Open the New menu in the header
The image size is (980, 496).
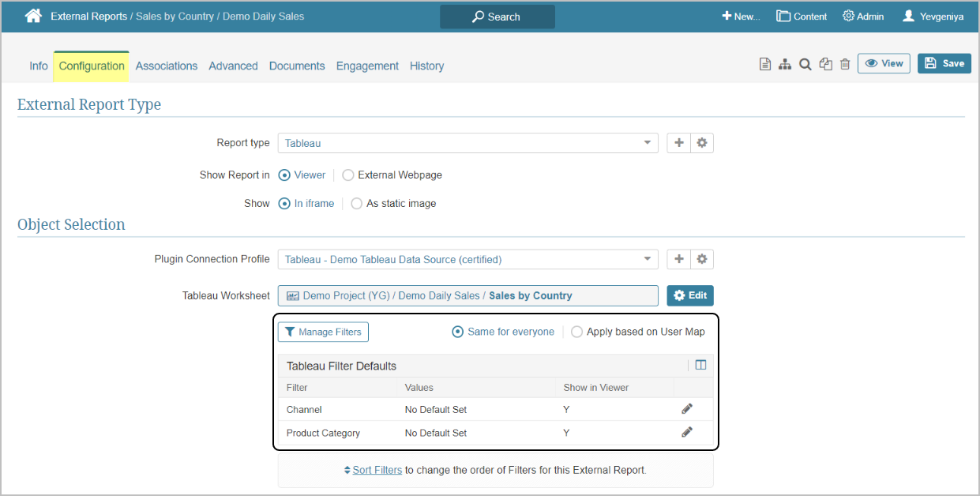740,17
